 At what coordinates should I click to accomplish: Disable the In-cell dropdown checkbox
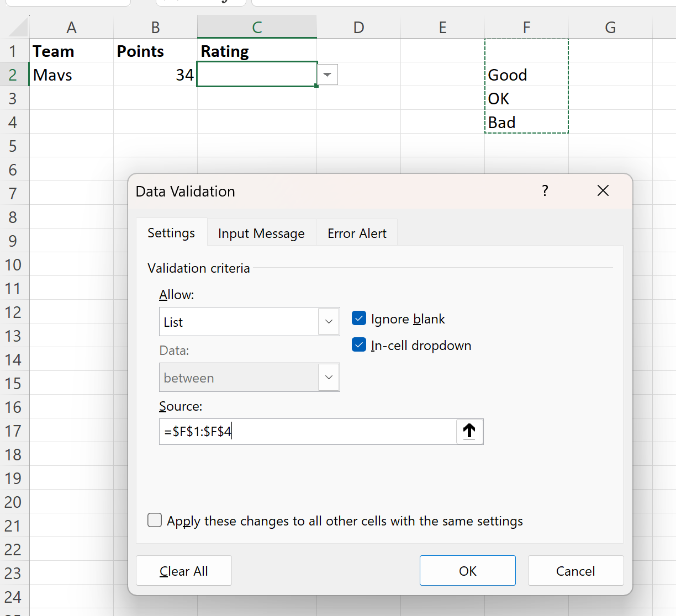point(359,344)
